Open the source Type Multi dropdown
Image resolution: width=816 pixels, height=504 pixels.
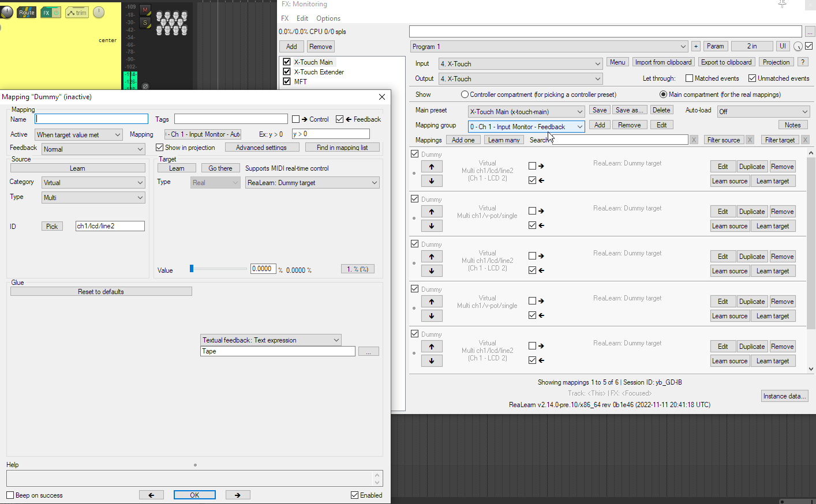pos(93,197)
